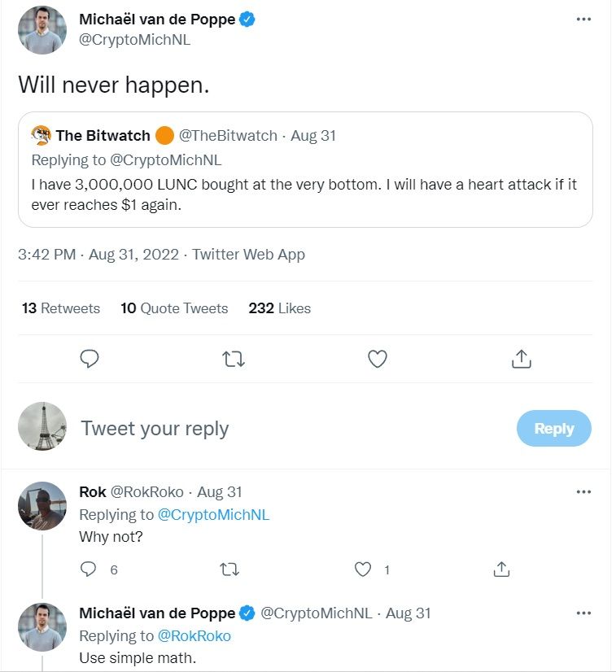616x672 pixels.
Task: View the 13 Retweets list
Action: [x=61, y=308]
